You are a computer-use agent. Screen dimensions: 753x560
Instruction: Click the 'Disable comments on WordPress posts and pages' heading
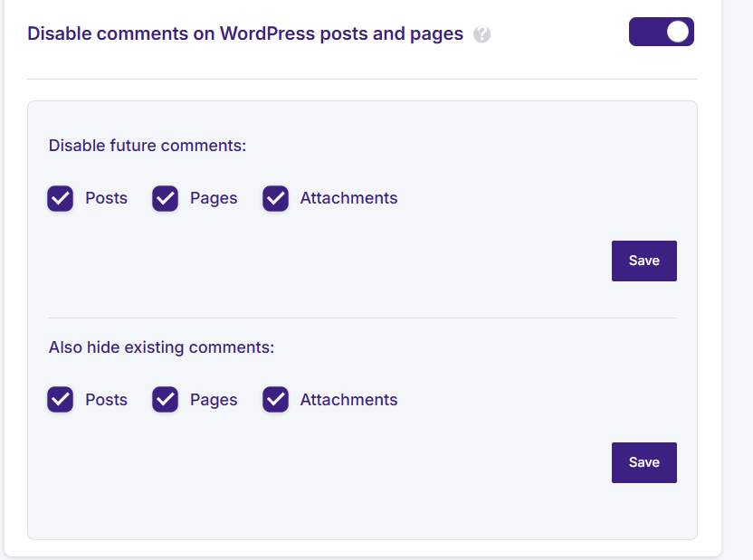pyautogui.click(x=245, y=34)
